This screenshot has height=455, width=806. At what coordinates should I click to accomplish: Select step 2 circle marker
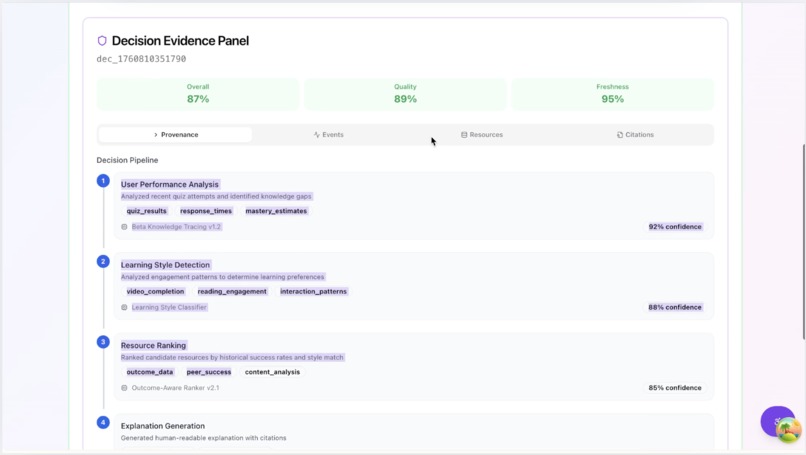(103, 262)
